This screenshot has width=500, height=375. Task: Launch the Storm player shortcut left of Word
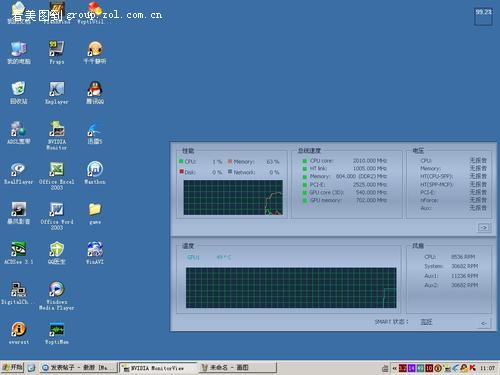point(19,213)
